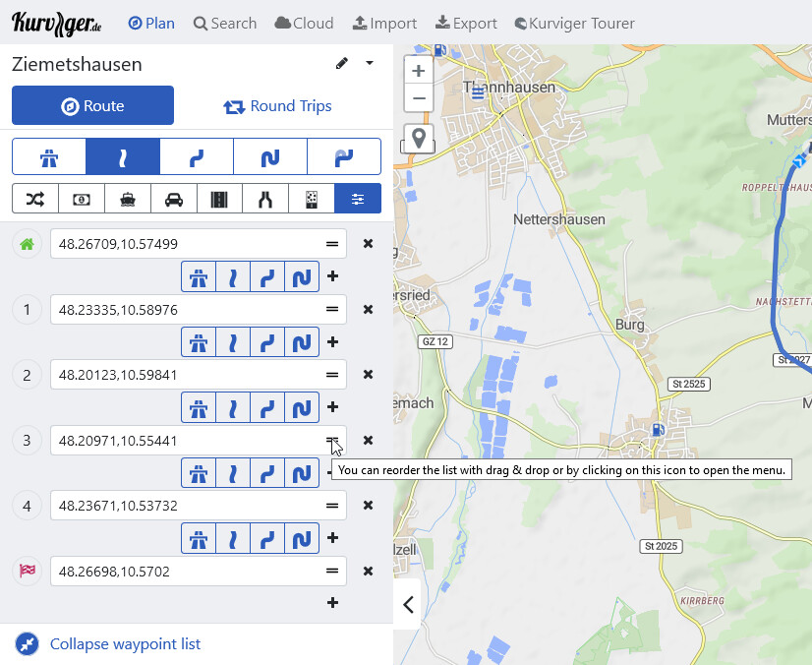
Task: Set straight fast profile after waypoint 3
Action: tap(233, 473)
